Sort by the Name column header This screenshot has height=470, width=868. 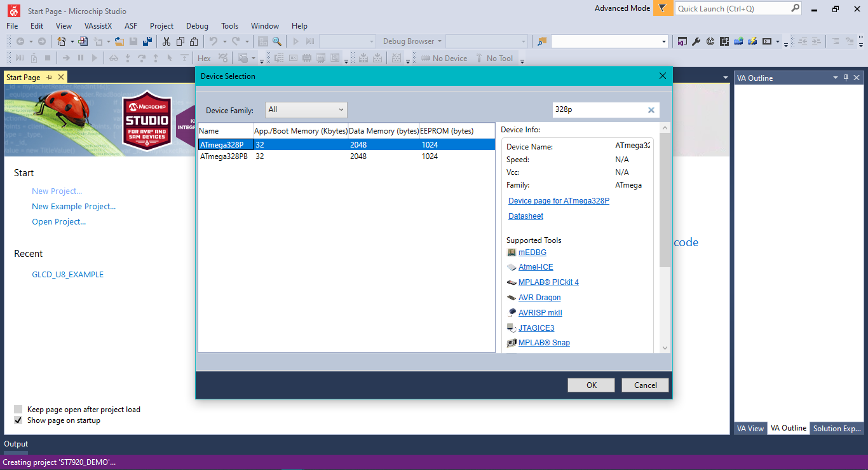(226, 131)
